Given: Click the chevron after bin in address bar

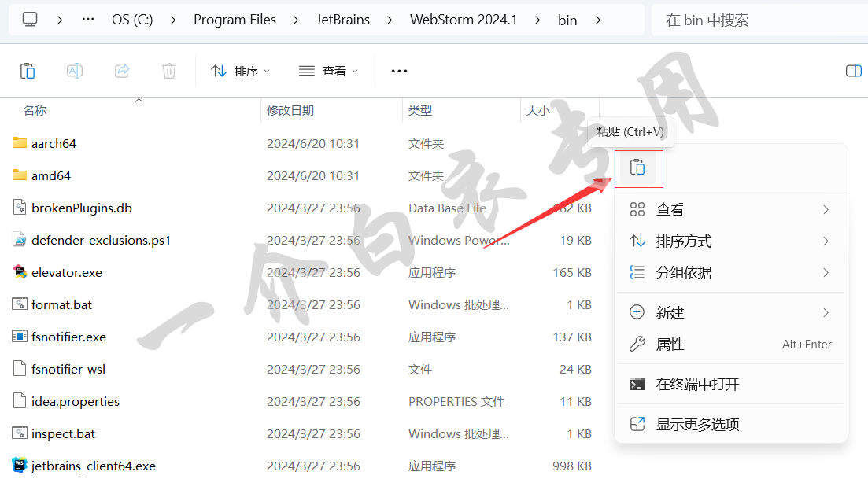Looking at the screenshot, I should [x=599, y=20].
